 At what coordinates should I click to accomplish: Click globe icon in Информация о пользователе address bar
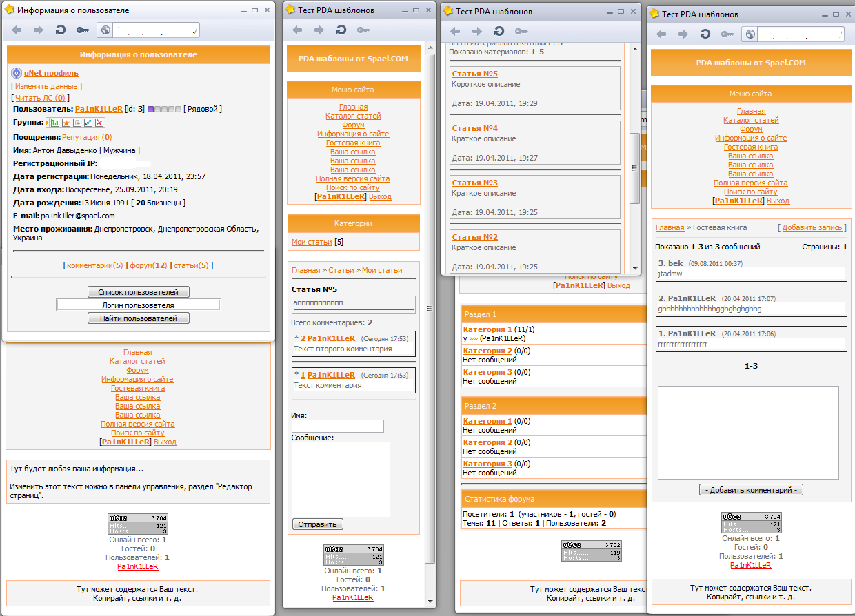(x=105, y=30)
